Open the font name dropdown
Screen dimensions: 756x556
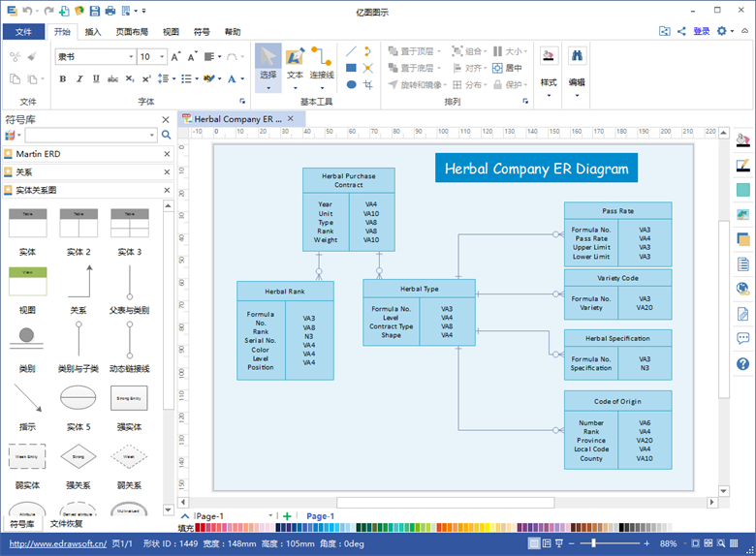(131, 57)
